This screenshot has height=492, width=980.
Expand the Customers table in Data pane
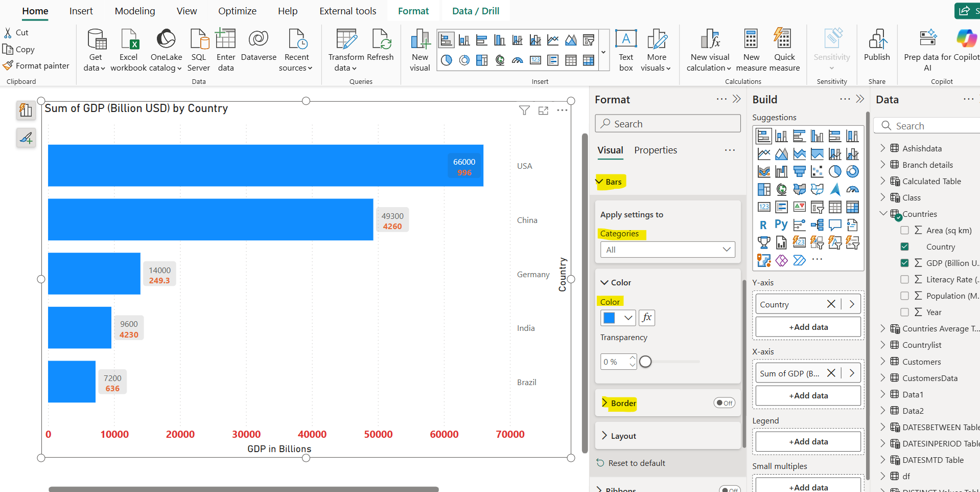coord(884,361)
